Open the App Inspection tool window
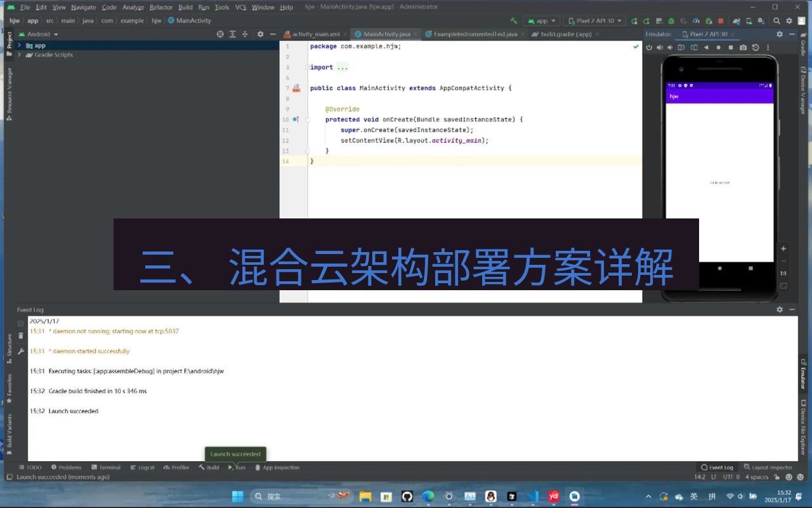Screen dimensions: 812x508 click(277, 467)
